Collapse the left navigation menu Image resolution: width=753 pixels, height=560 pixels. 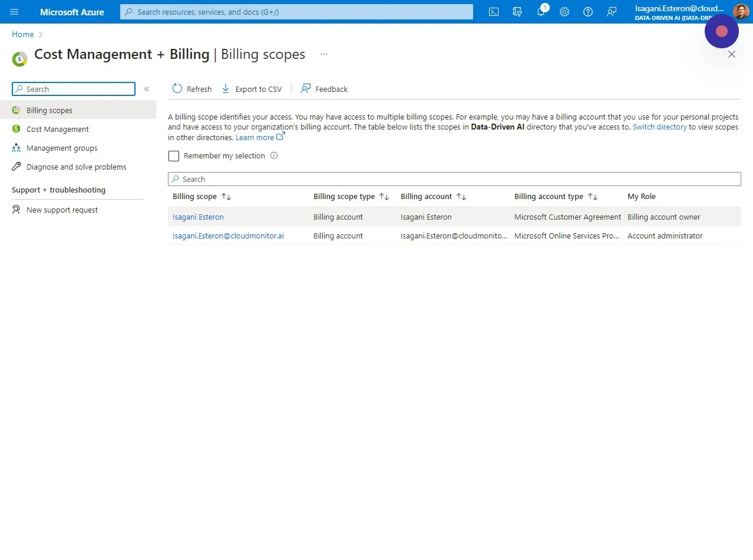coord(147,89)
